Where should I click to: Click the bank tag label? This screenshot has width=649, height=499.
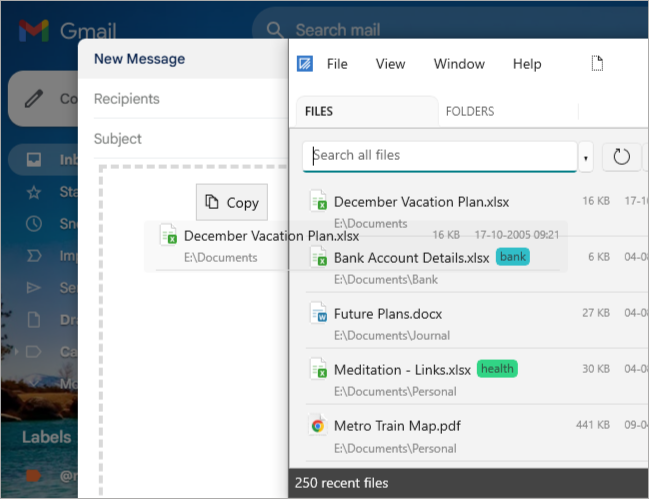point(513,257)
